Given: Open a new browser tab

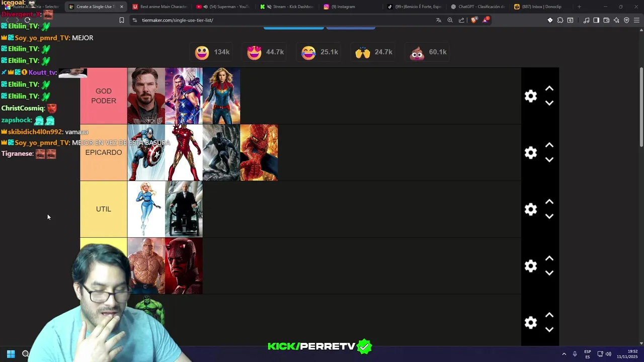Looking at the screenshot, I should tap(579, 7).
